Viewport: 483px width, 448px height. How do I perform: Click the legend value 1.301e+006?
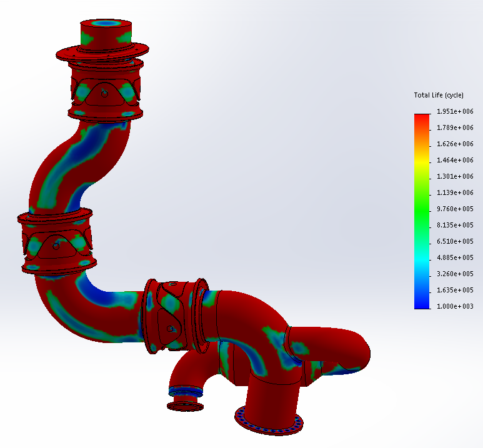point(455,177)
